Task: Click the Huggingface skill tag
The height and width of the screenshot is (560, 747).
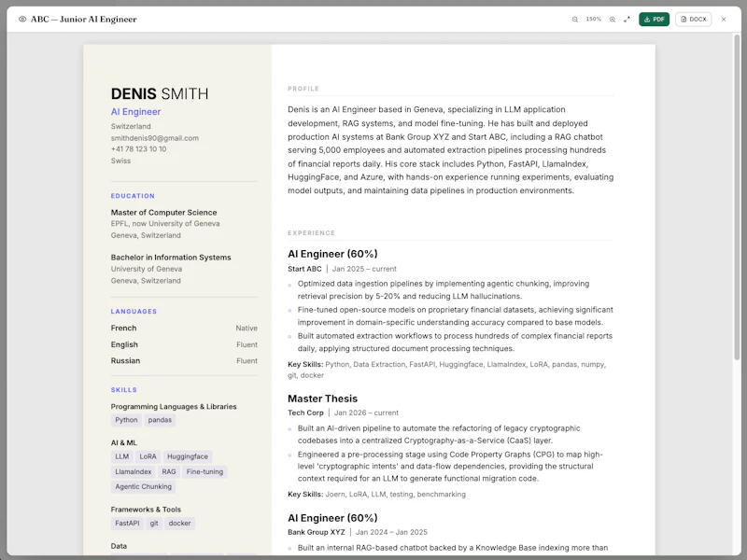Action: click(188, 456)
